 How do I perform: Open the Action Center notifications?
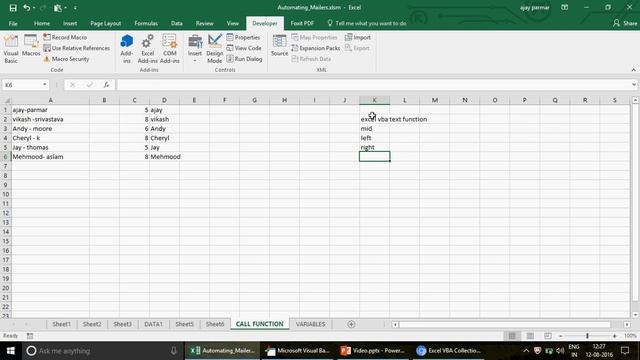[625, 351]
